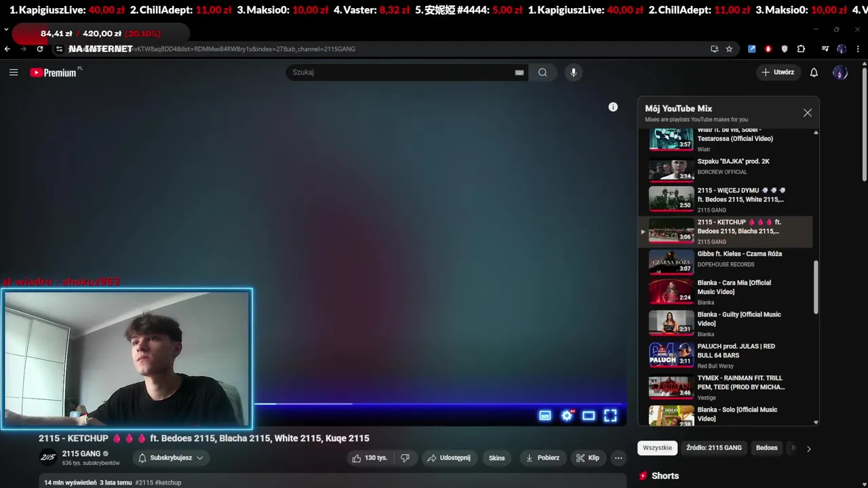Start voice search with microphone icon
This screenshot has height=488, width=868.
coord(573,73)
